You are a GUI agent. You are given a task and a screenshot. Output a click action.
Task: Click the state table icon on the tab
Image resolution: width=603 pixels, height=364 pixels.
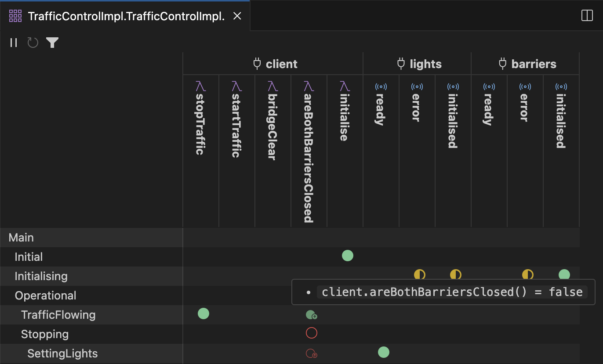[x=15, y=16]
